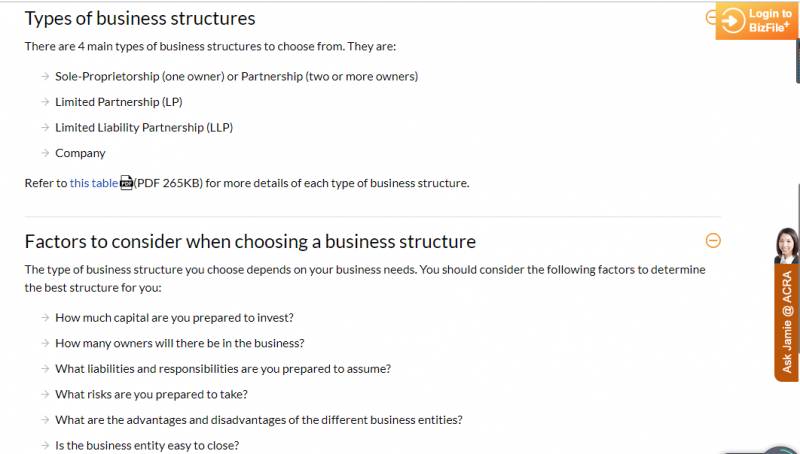
Task: Collapse the Types of business structures section
Action: (x=711, y=17)
